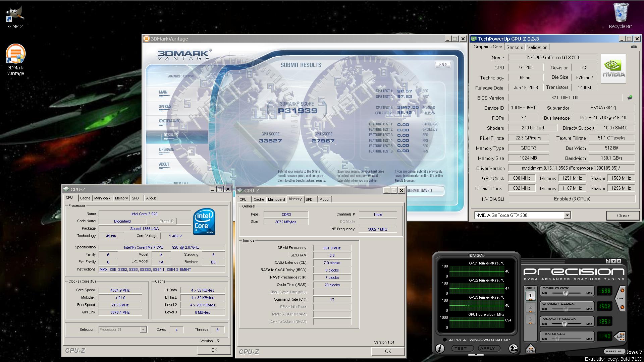The height and width of the screenshot is (362, 644).
Task: Click OK in the CPU-Z CPU window
Action: coord(214,350)
